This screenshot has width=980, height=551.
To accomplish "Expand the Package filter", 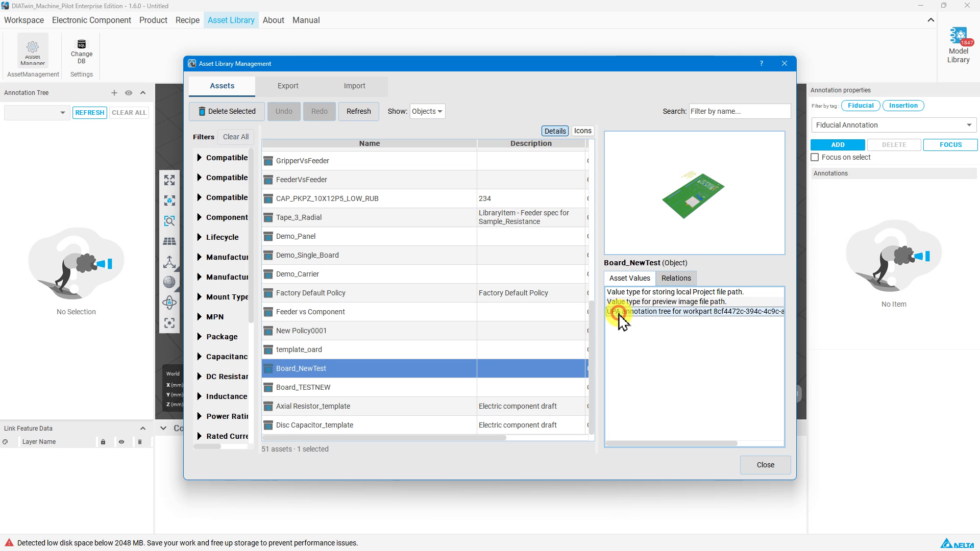I will click(x=199, y=337).
